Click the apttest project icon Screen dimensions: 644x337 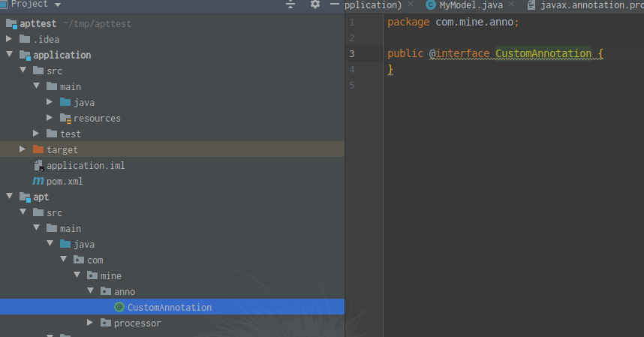pyautogui.click(x=11, y=24)
